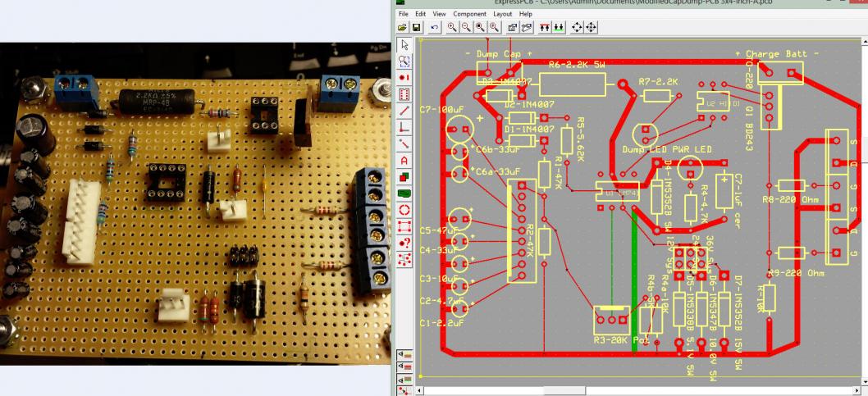Click the zoom-to-fit-board magnifier icon
Viewport: 868px width, 396px height.
tap(480, 27)
